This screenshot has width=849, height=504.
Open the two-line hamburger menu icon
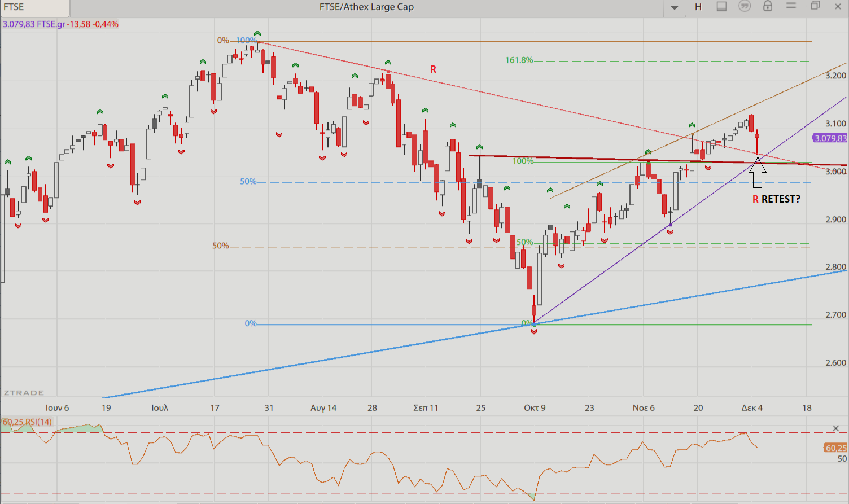tap(791, 6)
